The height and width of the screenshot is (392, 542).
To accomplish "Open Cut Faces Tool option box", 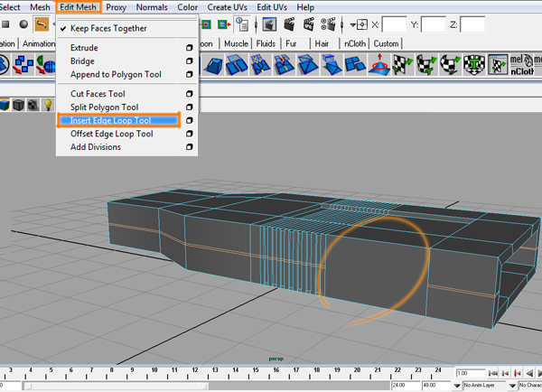I will pyautogui.click(x=189, y=94).
